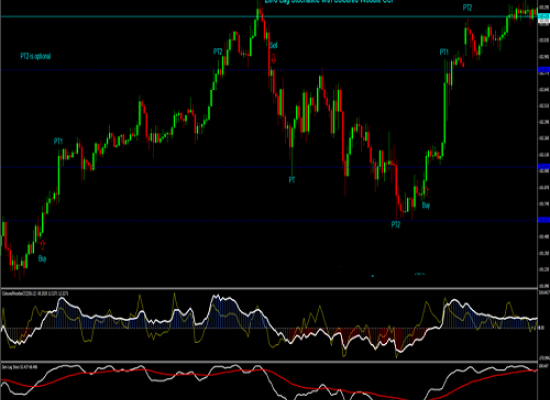Select the rightmost PT1 label beside the rally

point(444,52)
